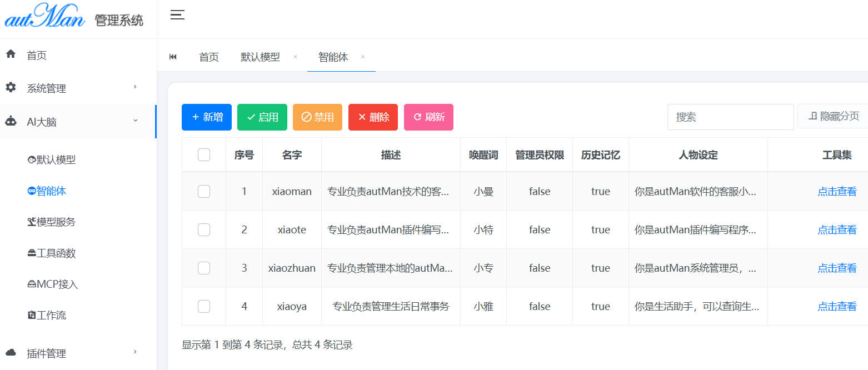Click the hamburger menu collapse icon

point(177,15)
